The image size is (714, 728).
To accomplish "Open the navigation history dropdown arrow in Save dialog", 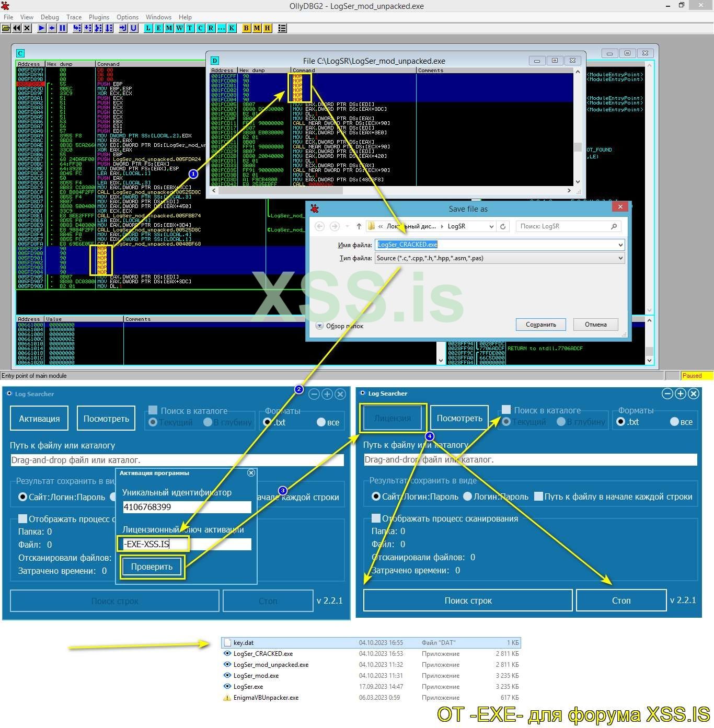I will (x=348, y=226).
